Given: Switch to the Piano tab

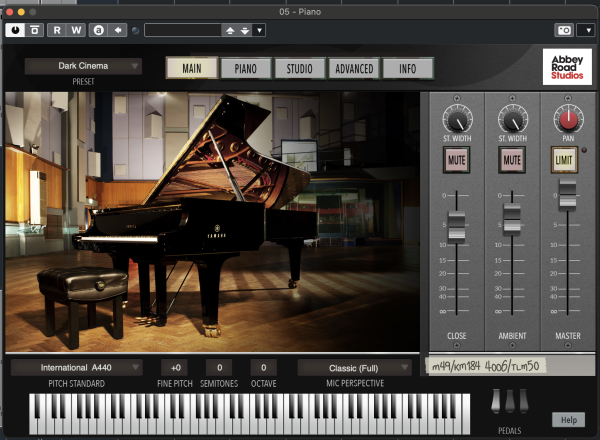Looking at the screenshot, I should (245, 68).
